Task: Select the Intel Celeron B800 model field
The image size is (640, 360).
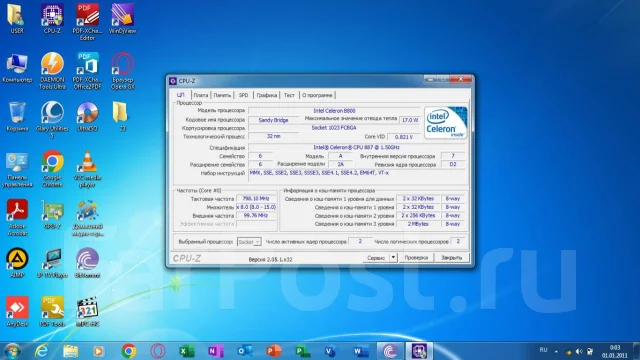Action: 334,111
